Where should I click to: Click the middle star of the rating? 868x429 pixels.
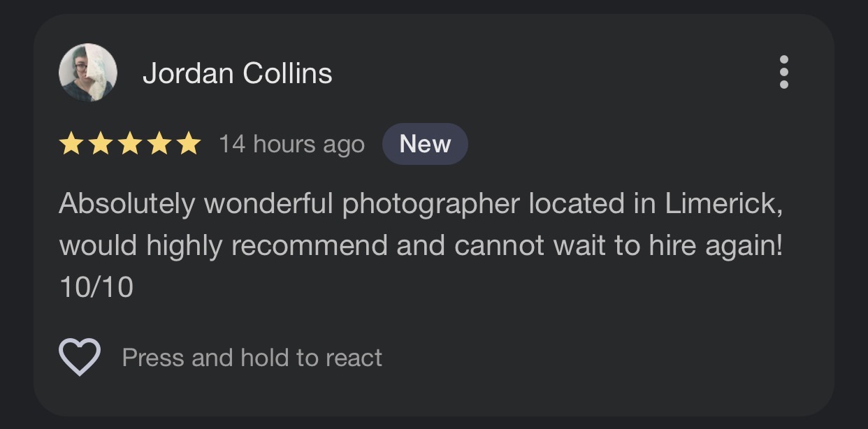tap(130, 144)
